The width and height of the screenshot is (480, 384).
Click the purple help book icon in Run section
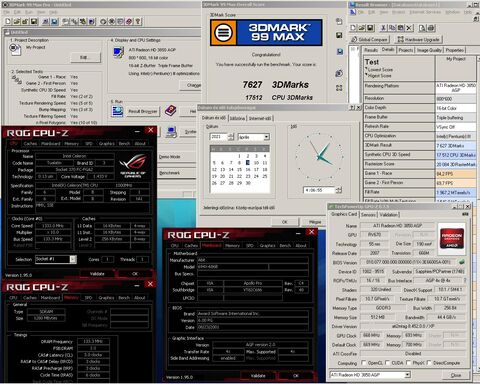(x=170, y=111)
